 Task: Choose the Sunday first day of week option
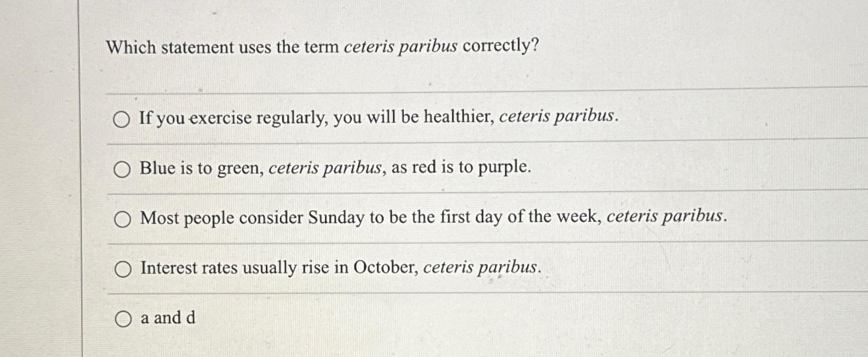[x=123, y=219]
